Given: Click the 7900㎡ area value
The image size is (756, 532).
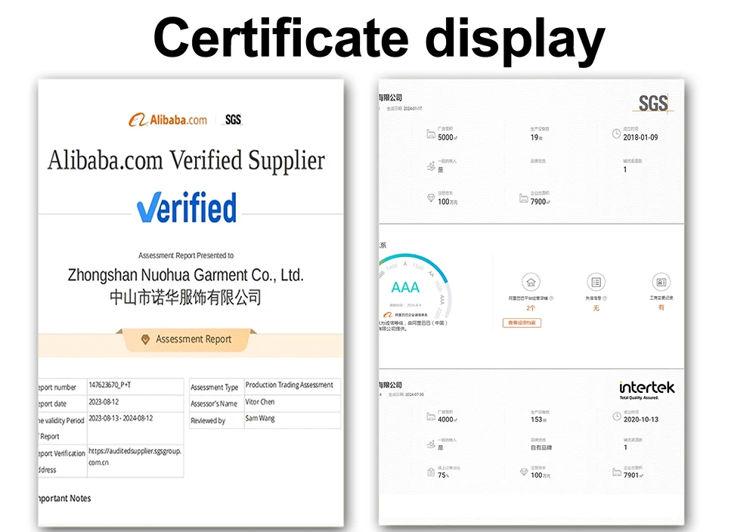Looking at the screenshot, I should 540,202.
